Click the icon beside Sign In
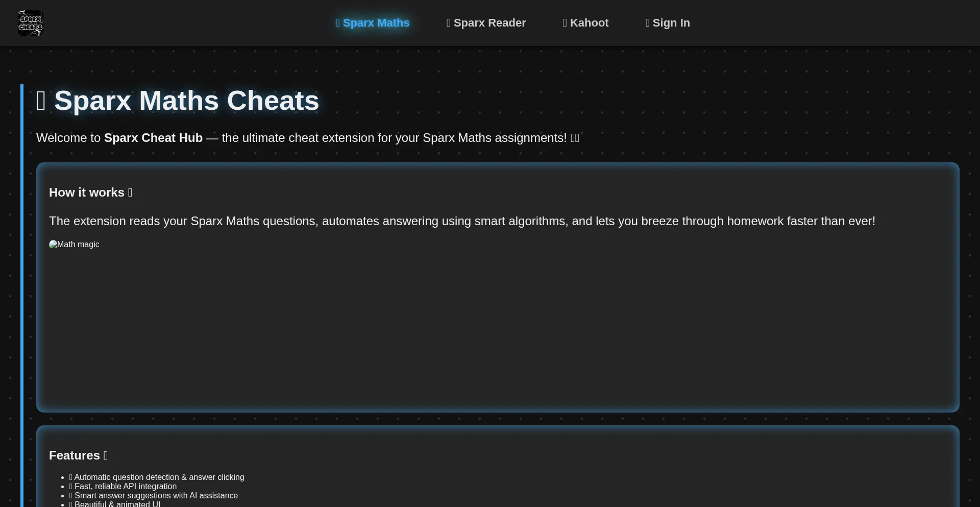The height and width of the screenshot is (507, 980). tap(648, 23)
